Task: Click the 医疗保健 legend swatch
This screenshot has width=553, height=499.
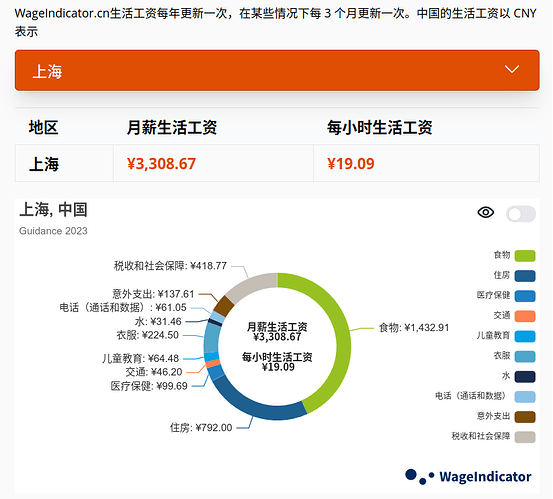Action: 525,296
